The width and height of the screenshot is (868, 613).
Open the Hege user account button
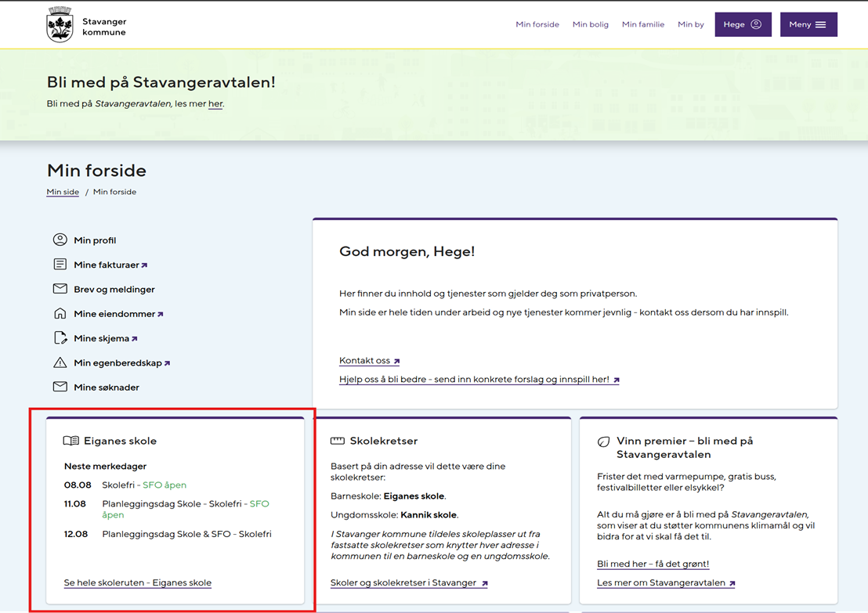[x=743, y=24]
